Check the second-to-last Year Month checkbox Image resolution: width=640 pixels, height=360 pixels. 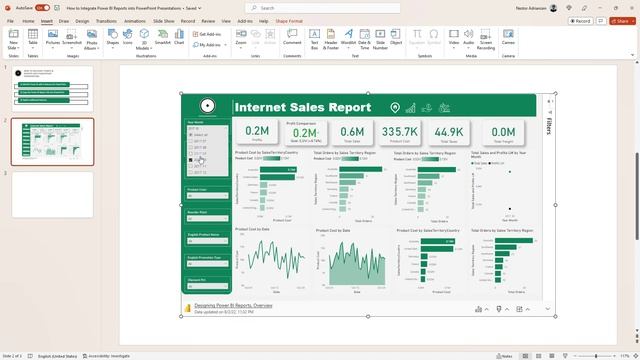191,166
